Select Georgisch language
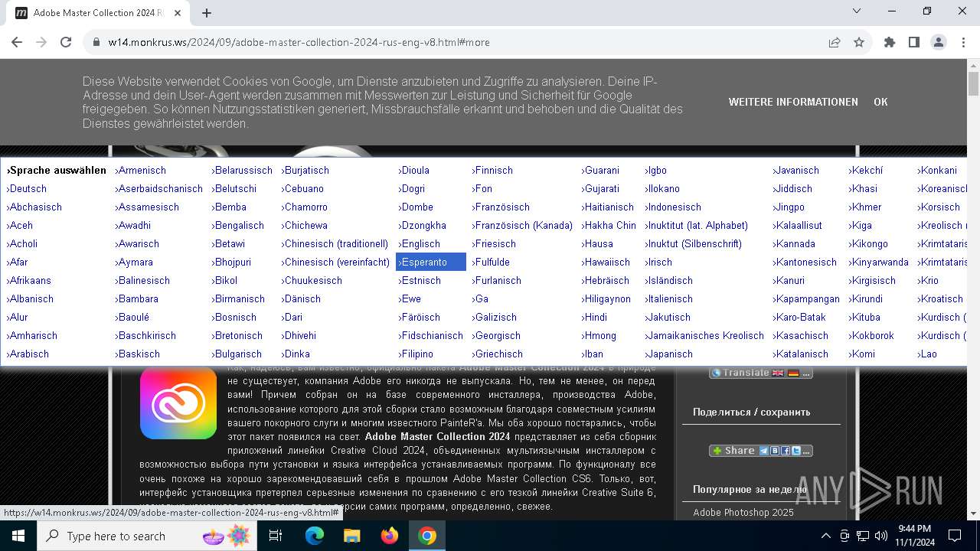The height and width of the screenshot is (551, 980). click(496, 335)
